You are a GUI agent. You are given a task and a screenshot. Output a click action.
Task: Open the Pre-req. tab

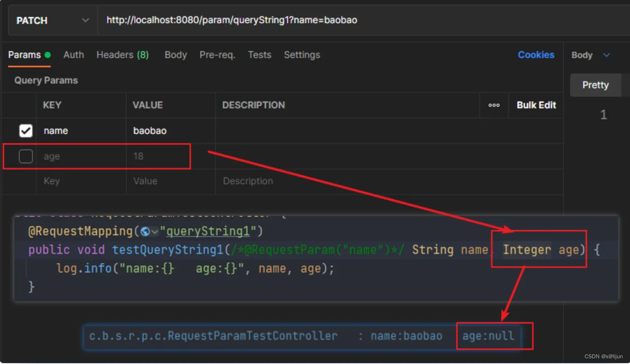point(217,55)
